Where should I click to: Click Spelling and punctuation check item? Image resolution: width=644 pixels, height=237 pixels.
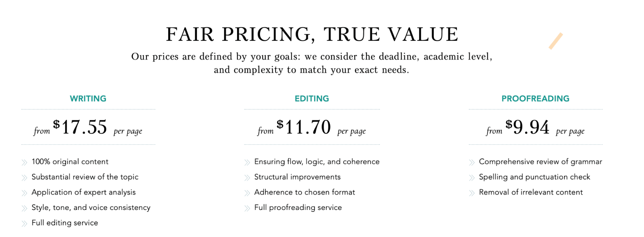click(x=534, y=177)
